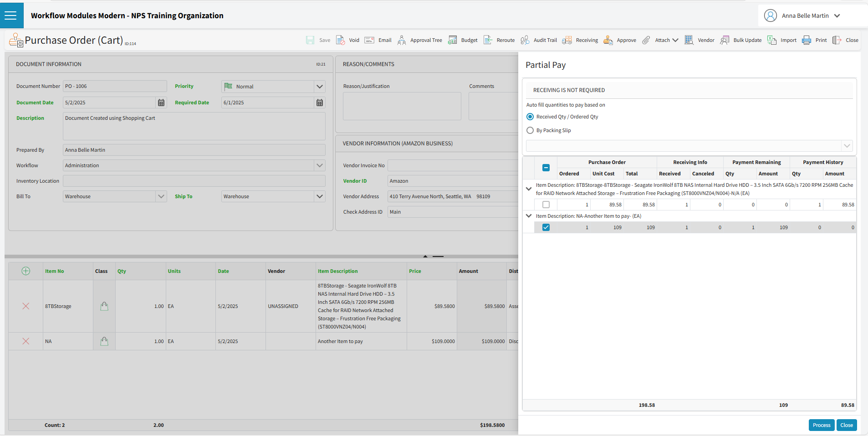Toggle the select-all checkbox in Partial Pay header
868x436 pixels.
(546, 168)
